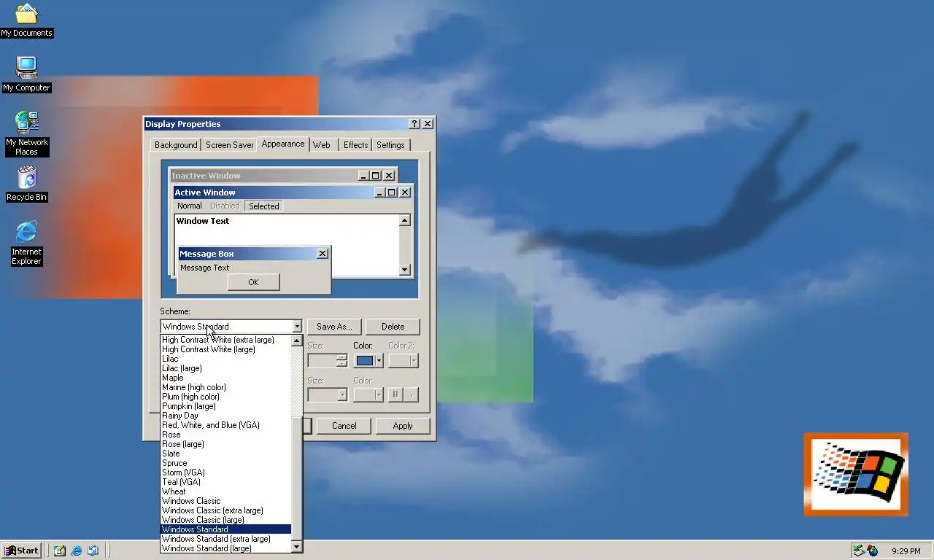Switch to the Screen Saver tab
This screenshot has height=560, width=934.
pyautogui.click(x=230, y=145)
